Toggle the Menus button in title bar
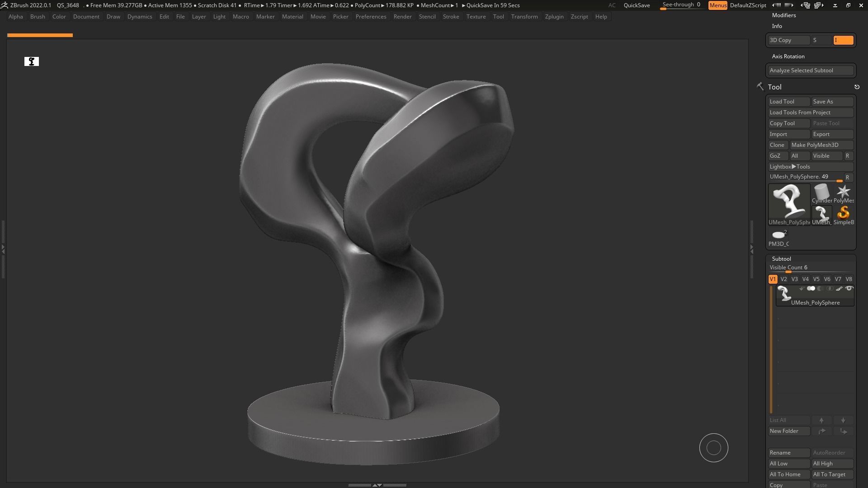 click(x=718, y=5)
